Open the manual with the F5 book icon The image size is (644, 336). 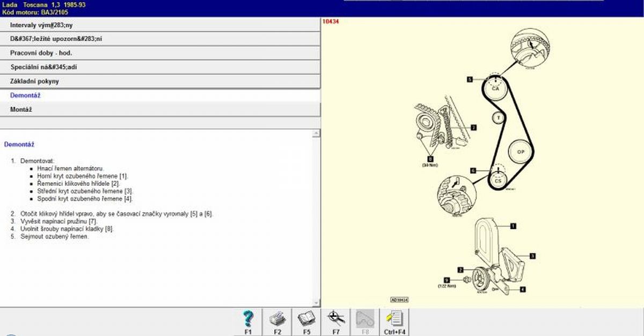pyautogui.click(x=306, y=320)
